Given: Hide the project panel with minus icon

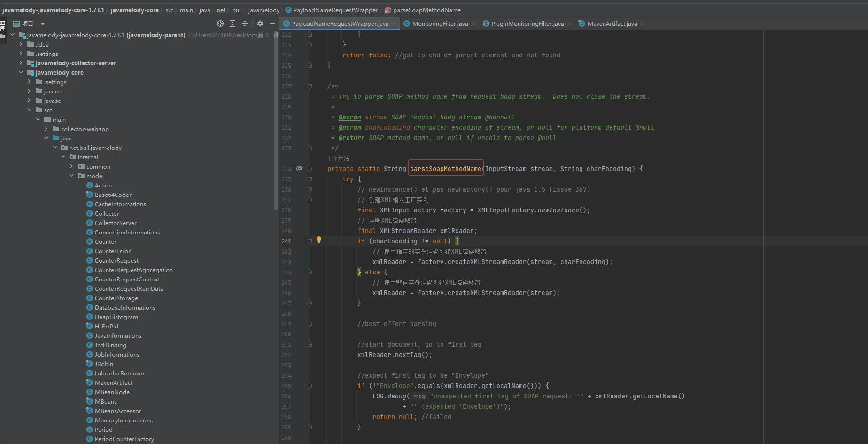Looking at the screenshot, I should (272, 23).
